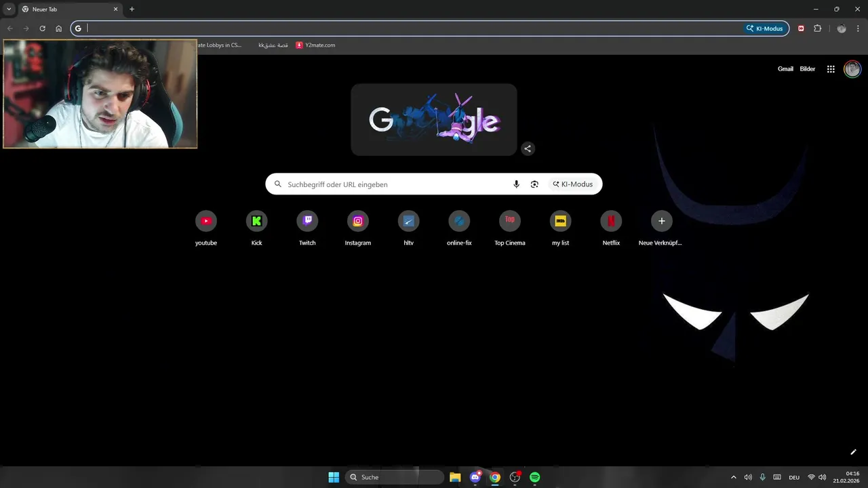Screen dimensions: 868x488
Task: Open the date and time clock
Action: point(848,477)
